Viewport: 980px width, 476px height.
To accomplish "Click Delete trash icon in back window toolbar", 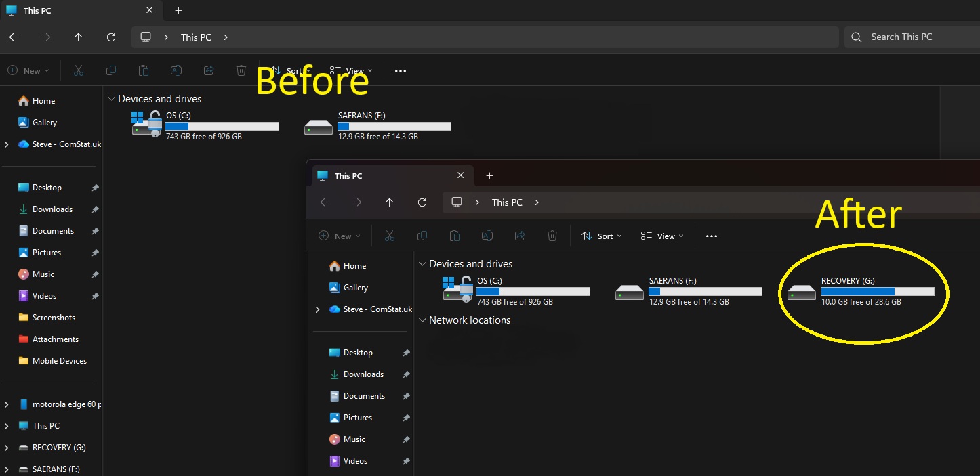I will coord(241,70).
